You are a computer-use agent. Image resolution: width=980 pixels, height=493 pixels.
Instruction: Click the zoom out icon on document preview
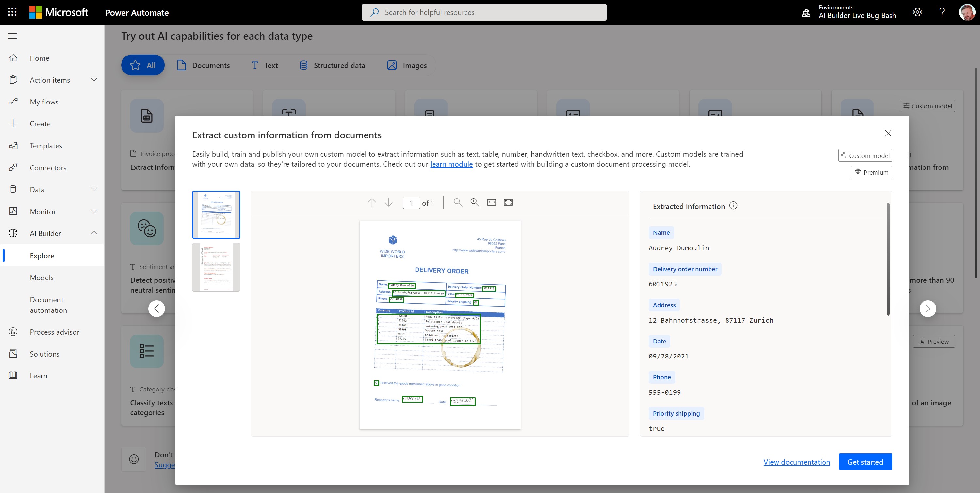[x=457, y=202]
